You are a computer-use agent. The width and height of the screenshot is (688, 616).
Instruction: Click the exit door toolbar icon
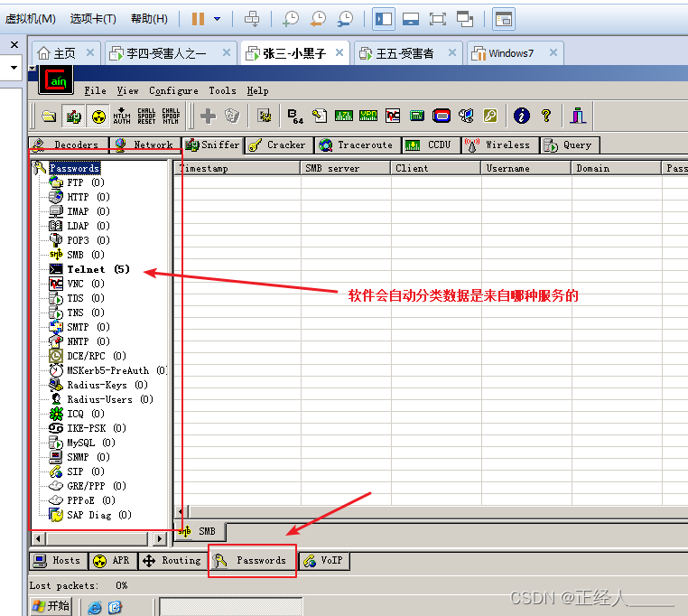(x=579, y=116)
